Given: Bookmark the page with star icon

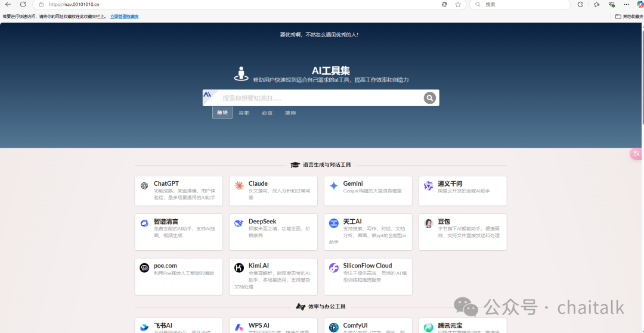Looking at the screenshot, I should point(458,5).
